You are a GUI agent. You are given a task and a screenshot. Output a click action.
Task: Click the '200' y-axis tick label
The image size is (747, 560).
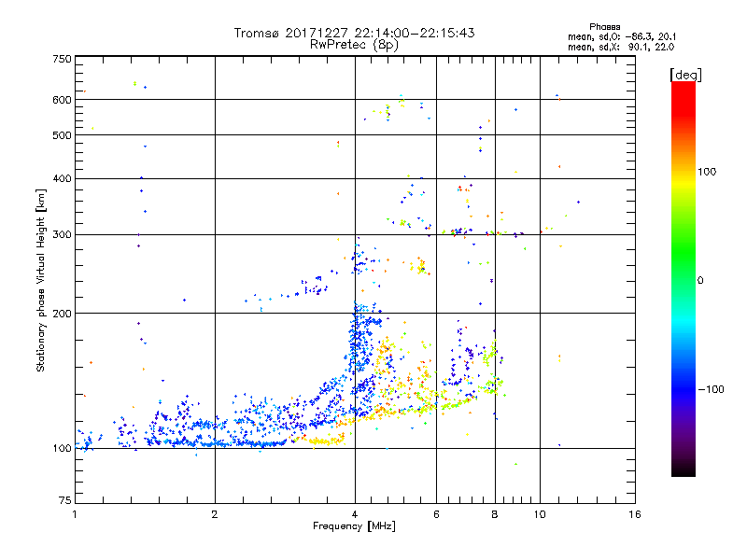pyautogui.click(x=62, y=314)
